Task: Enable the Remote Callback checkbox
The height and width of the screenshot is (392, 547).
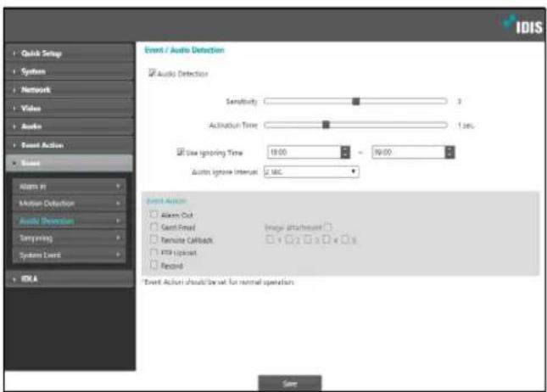Action: pyautogui.click(x=153, y=239)
